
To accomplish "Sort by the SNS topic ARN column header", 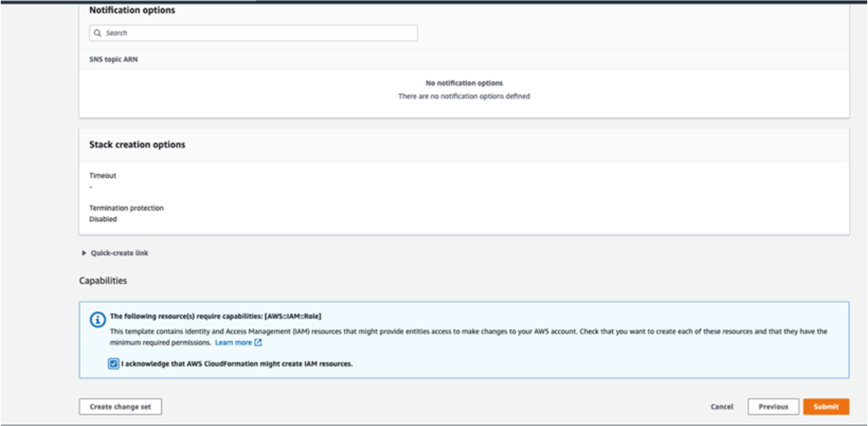I will tap(114, 60).
